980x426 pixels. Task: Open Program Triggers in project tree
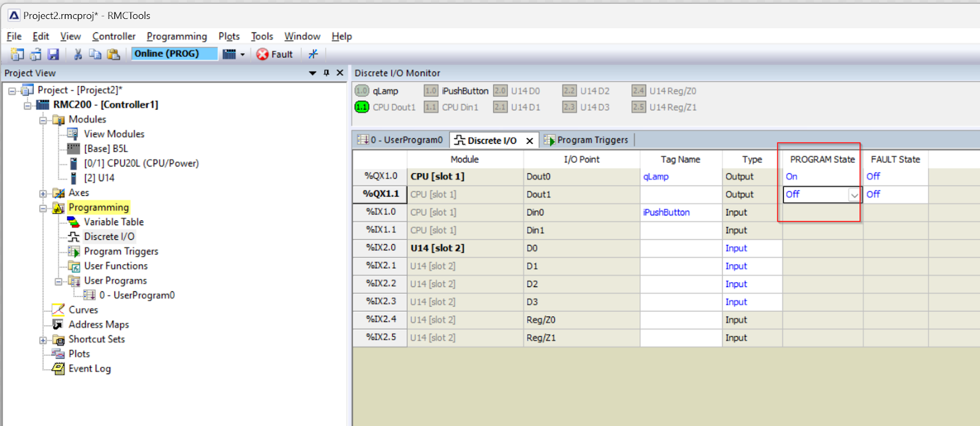click(121, 251)
